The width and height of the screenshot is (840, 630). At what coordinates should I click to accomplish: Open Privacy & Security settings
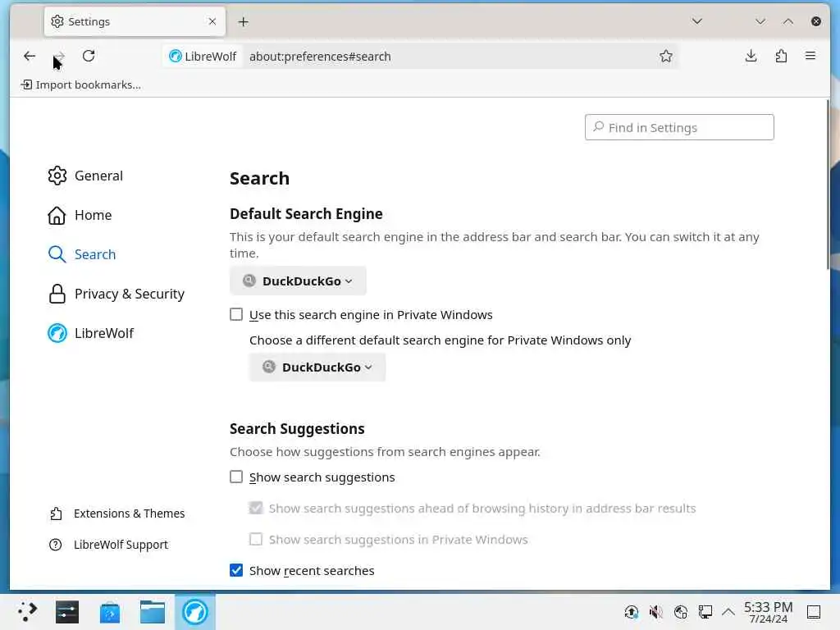(x=116, y=294)
